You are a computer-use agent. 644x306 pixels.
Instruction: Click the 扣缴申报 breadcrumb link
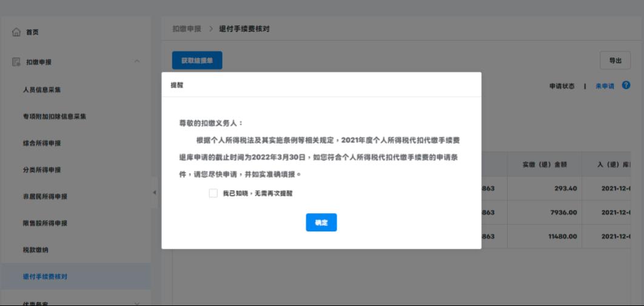186,29
